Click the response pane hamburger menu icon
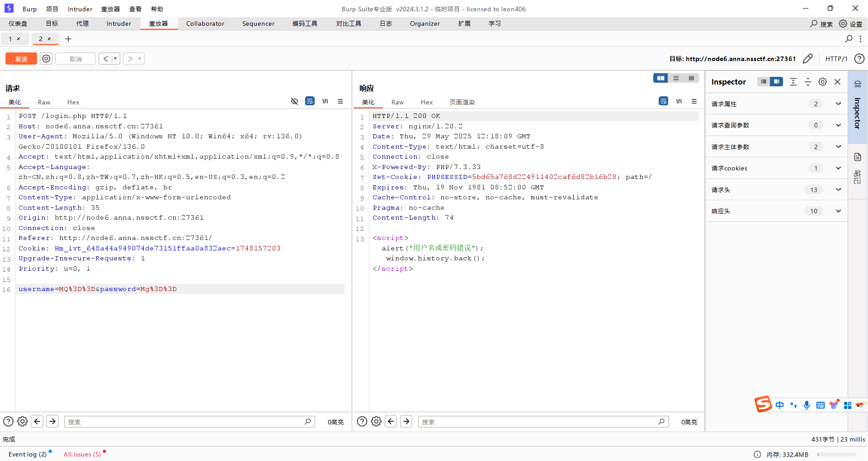This screenshot has height=461, width=868. 694,101
